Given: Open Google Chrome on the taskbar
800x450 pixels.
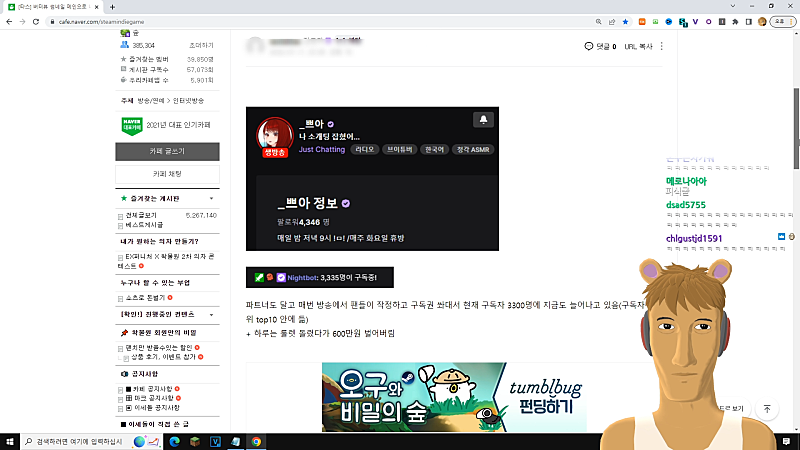Looking at the screenshot, I should click(256, 442).
